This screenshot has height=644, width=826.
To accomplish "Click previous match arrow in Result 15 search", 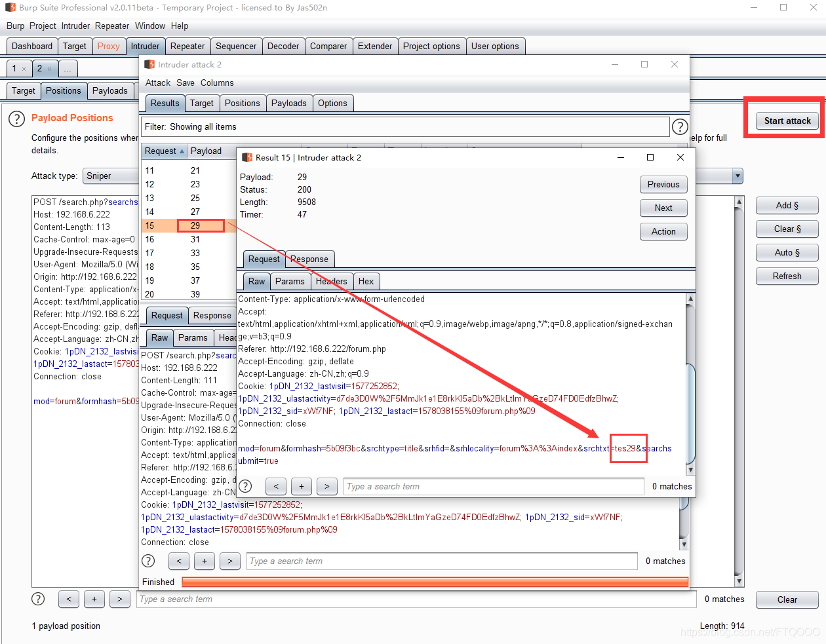I will coord(276,486).
